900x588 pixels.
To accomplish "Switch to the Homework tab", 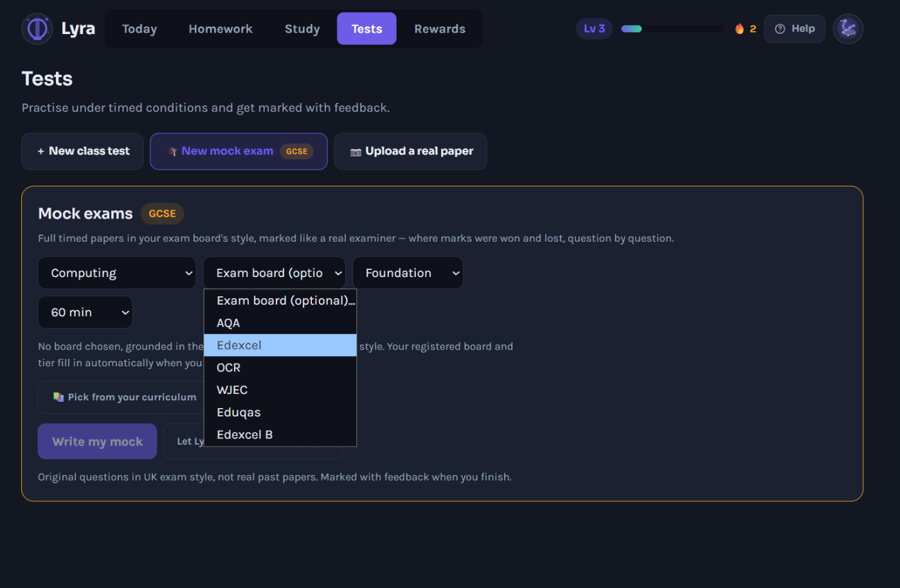I will pos(221,29).
